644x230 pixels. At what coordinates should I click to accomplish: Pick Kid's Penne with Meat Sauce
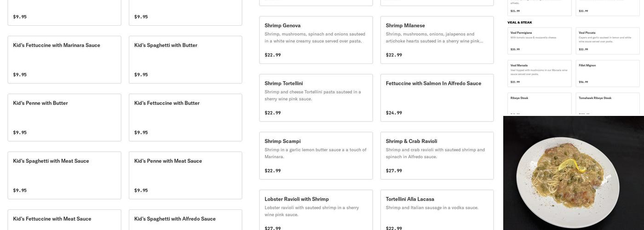pyautogui.click(x=185, y=175)
